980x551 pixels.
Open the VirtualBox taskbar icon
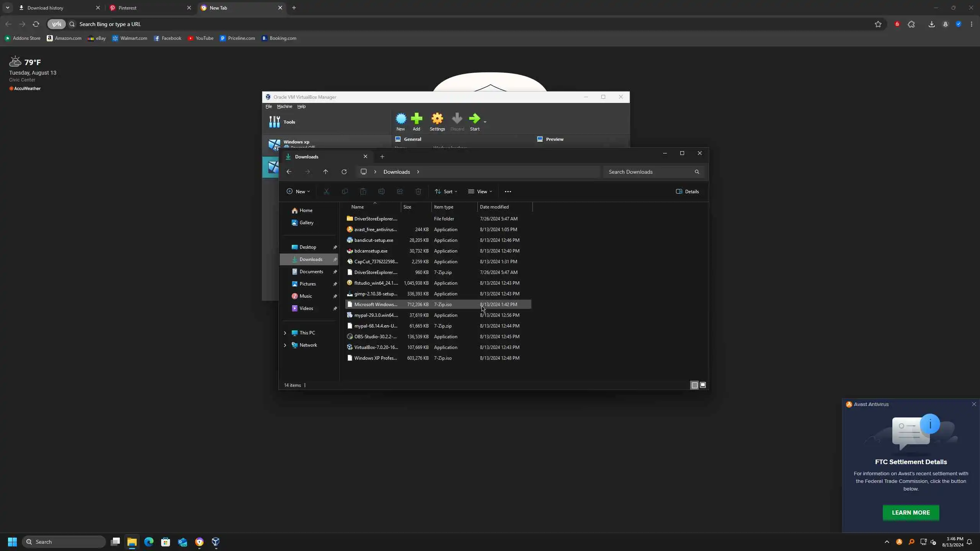click(x=216, y=541)
